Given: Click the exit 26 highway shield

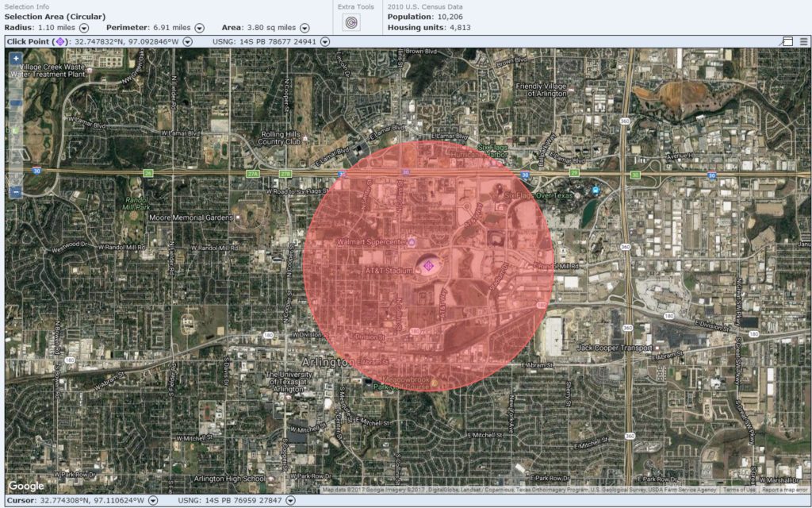Looking at the screenshot, I should click(148, 173).
